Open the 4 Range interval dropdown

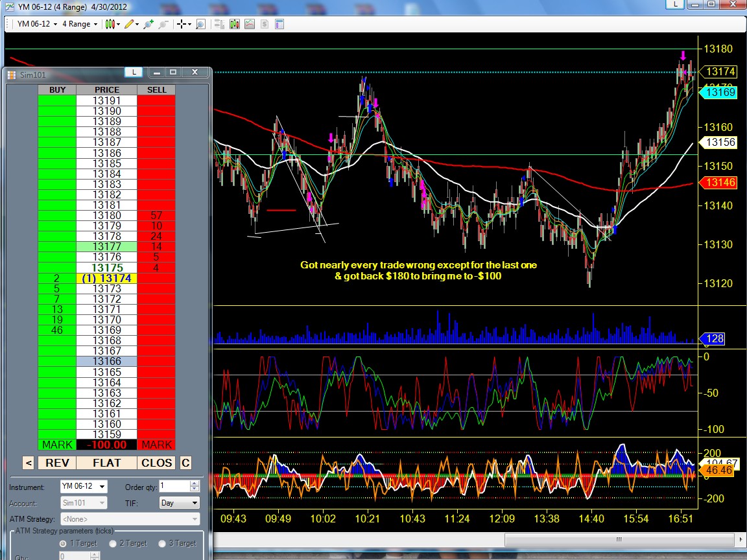click(80, 24)
